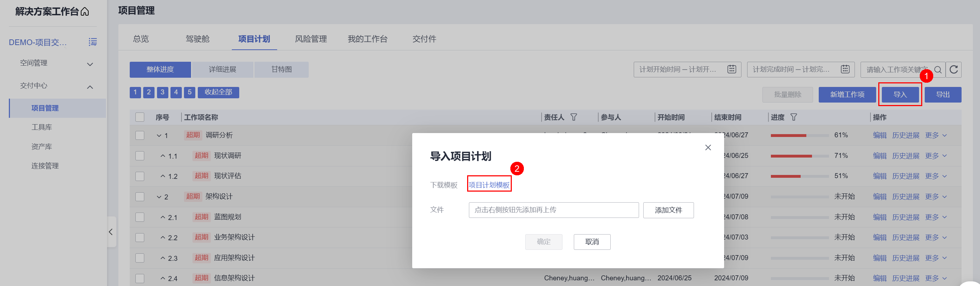Open 我的工作台 tab
The height and width of the screenshot is (286, 980).
tap(368, 39)
